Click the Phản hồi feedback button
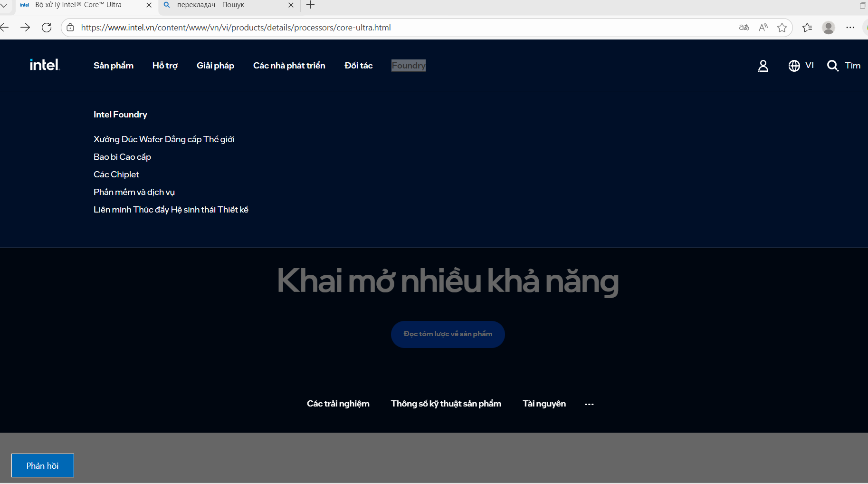868x484 pixels. pyautogui.click(x=43, y=465)
